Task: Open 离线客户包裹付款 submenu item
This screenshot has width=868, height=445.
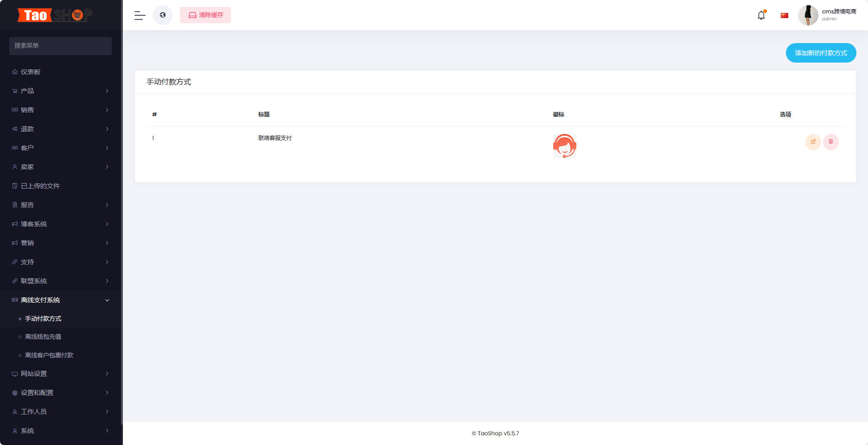Action: [49, 355]
